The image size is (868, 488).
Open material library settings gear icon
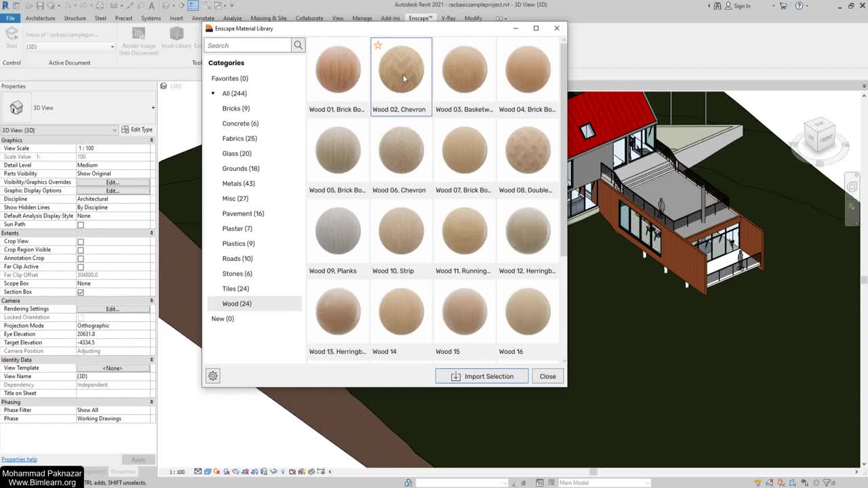click(x=213, y=376)
